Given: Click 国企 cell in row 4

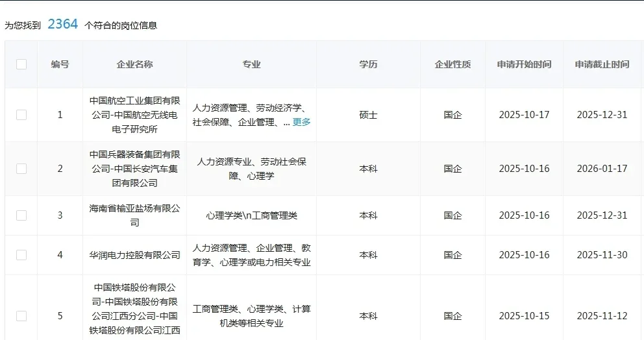Looking at the screenshot, I should (452, 255).
